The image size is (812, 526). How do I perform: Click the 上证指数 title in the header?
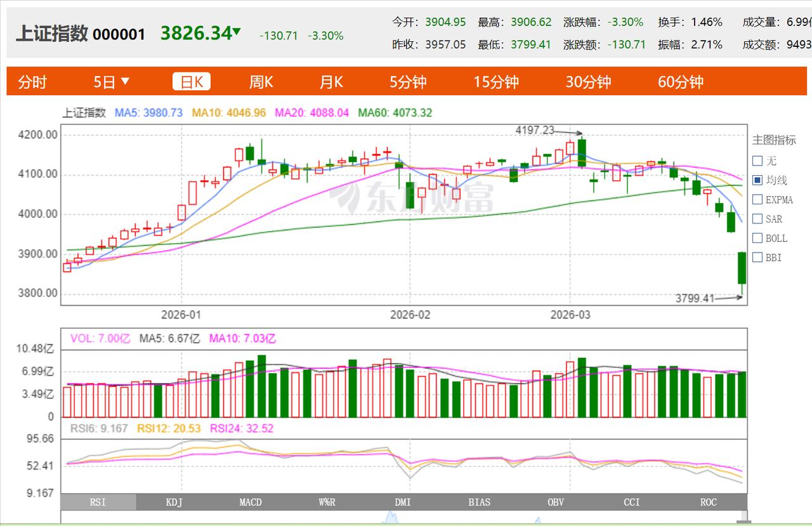52,34
